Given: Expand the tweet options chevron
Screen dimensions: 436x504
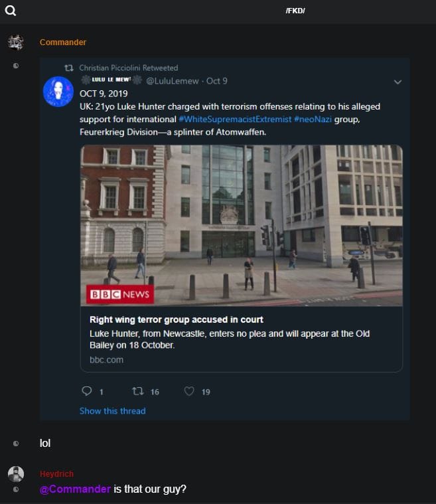Looking at the screenshot, I should pos(398,82).
